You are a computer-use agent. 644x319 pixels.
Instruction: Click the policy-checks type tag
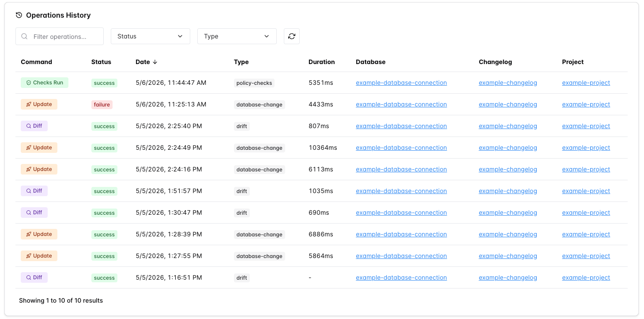tap(254, 83)
